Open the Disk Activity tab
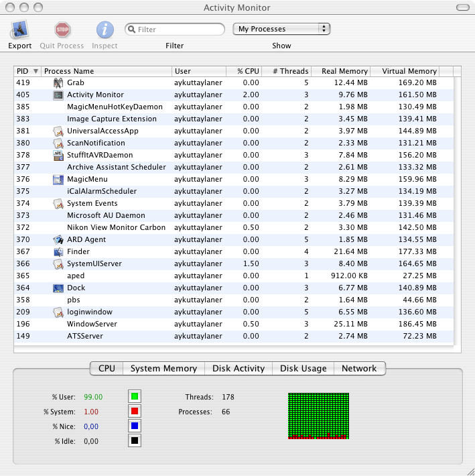The width and height of the screenshot is (475, 476). (239, 368)
